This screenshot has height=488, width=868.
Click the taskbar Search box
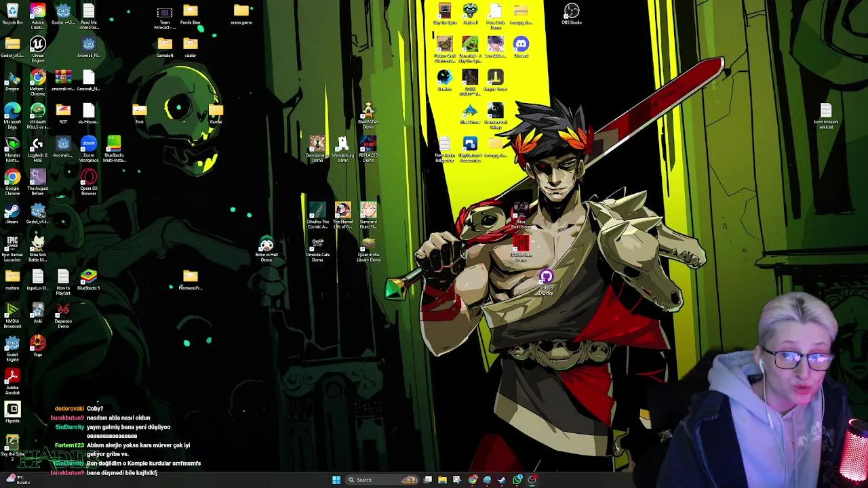point(381,480)
